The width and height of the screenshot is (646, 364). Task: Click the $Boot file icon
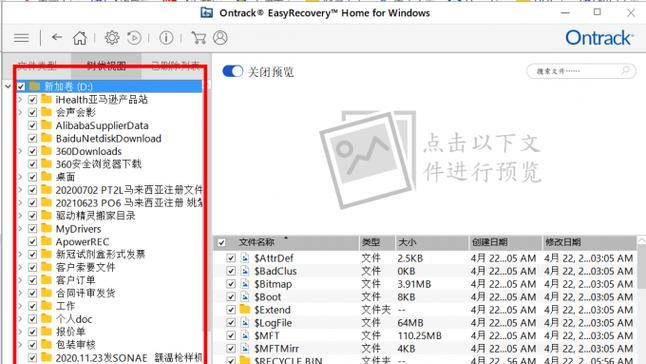(245, 296)
